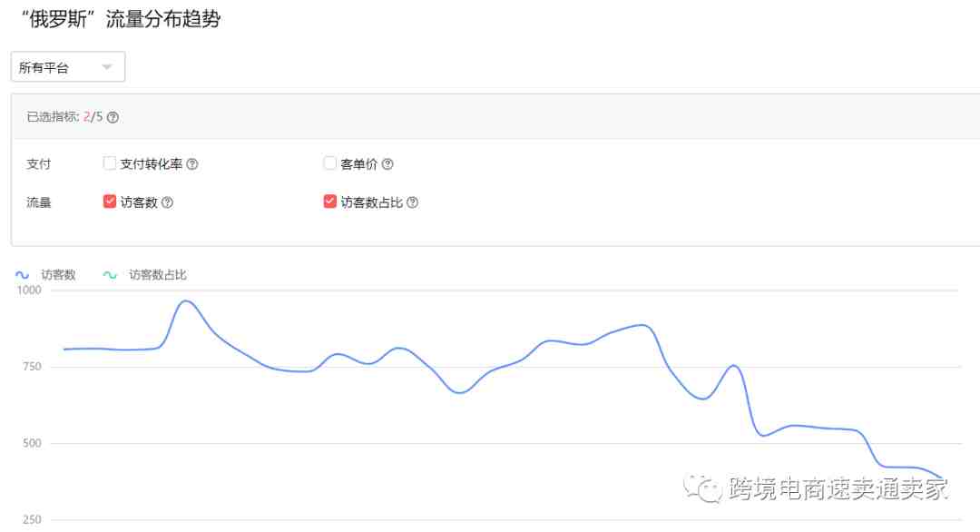Toggle 访客数占比 series via legend label
Screen dimensions: 980x532
[x=158, y=275]
